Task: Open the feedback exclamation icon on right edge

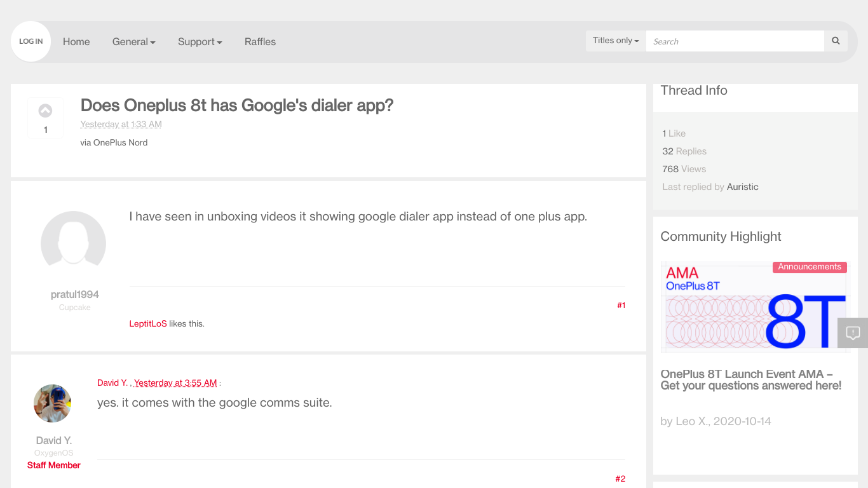Action: (x=853, y=333)
